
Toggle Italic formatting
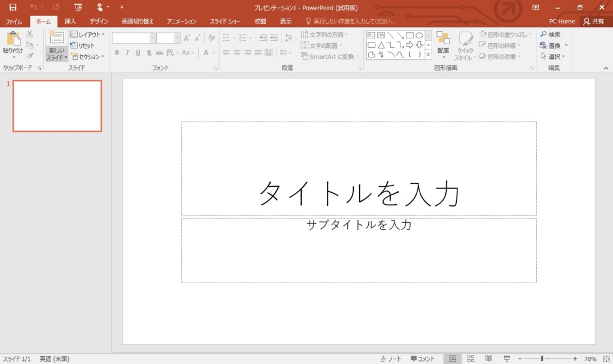point(128,53)
